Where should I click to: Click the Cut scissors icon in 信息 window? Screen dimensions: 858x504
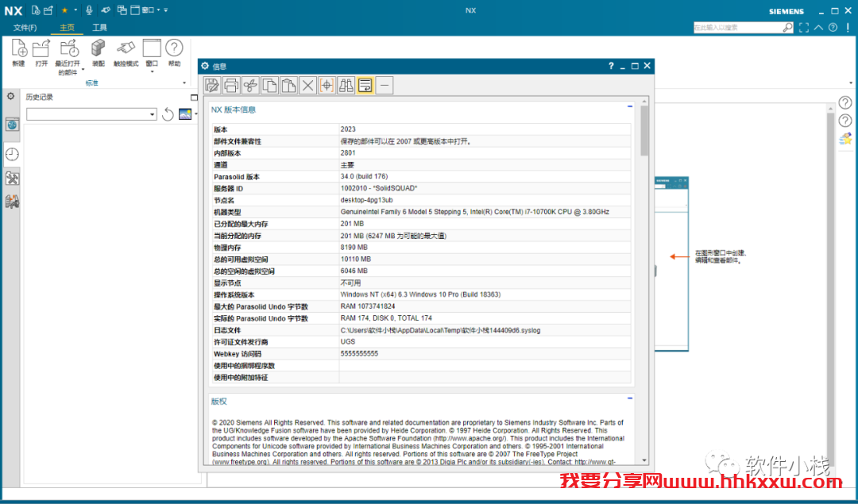point(250,85)
